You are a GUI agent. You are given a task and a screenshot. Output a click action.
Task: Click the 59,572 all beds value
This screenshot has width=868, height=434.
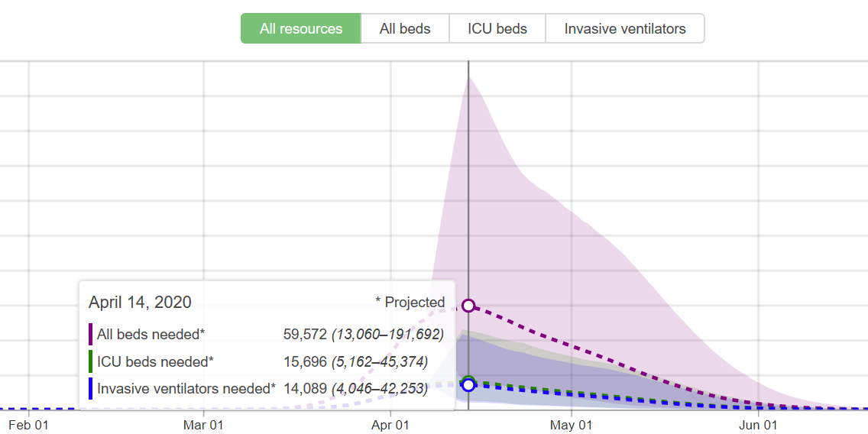pos(305,334)
